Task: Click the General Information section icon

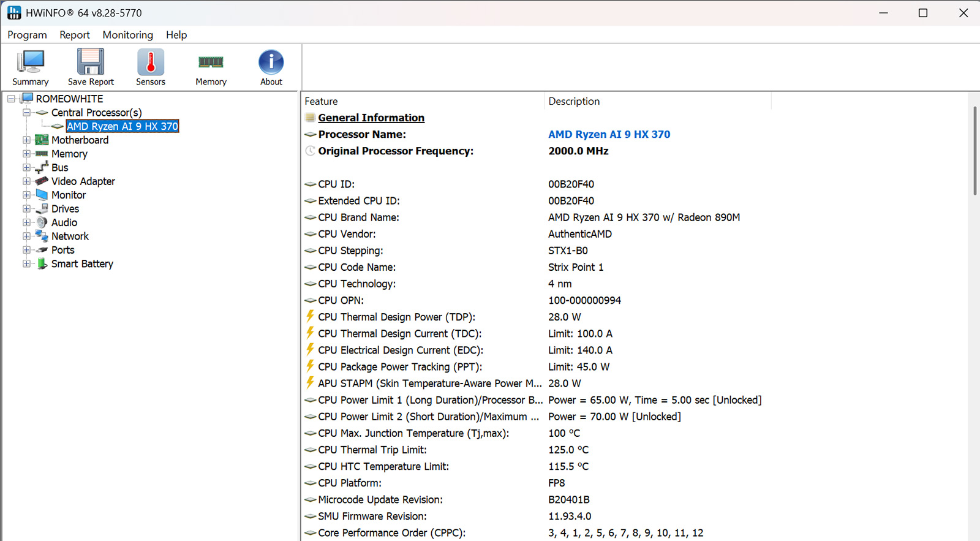Action: [311, 118]
